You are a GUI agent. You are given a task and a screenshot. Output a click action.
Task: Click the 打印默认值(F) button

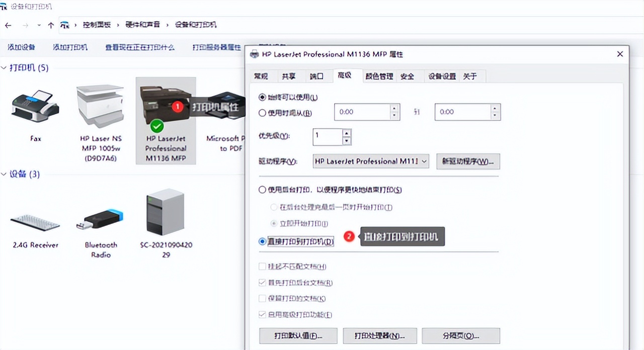tap(298, 336)
